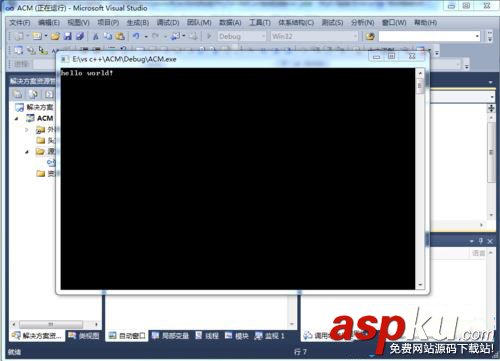Open the 分析(N) menu
This screenshot has height=361, width=500.
click(362, 23)
